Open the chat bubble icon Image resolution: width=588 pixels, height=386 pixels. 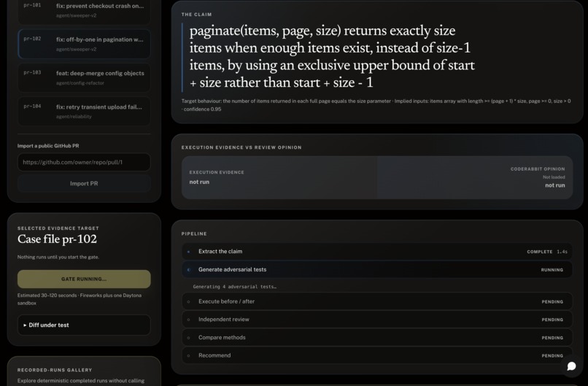click(571, 366)
